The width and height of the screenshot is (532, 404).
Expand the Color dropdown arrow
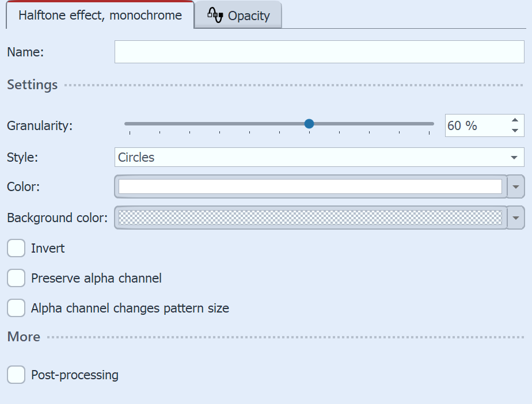tap(516, 187)
